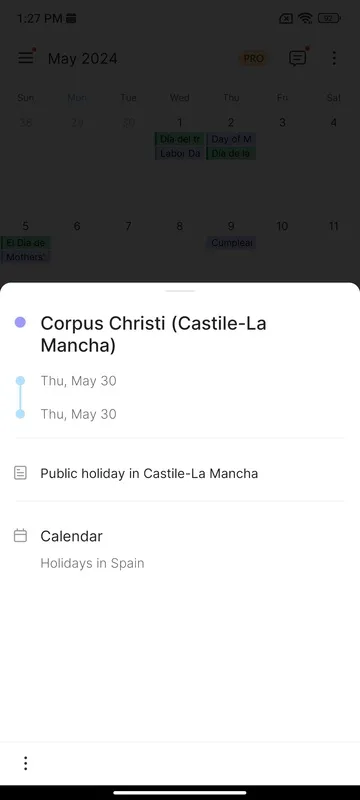Select the Holidays in Spain calendar
Image resolution: width=360 pixels, height=800 pixels.
coord(92,563)
